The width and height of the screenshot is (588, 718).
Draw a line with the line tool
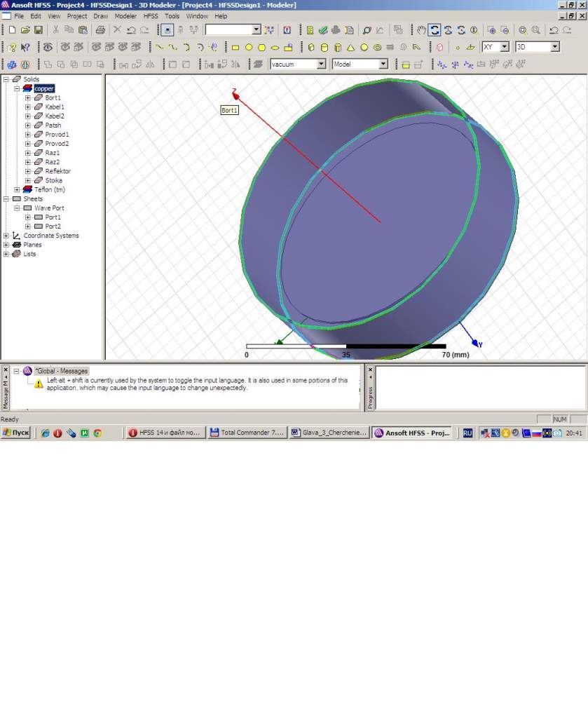coord(159,47)
